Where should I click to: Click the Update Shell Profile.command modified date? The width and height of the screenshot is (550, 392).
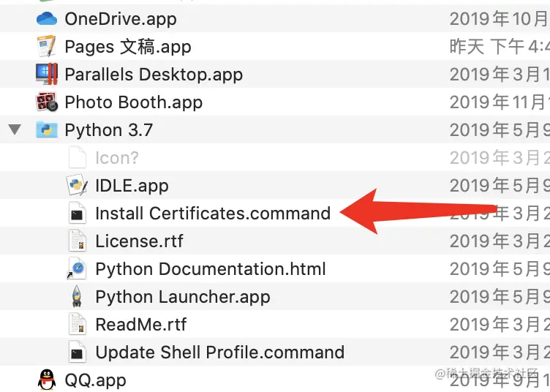500,352
